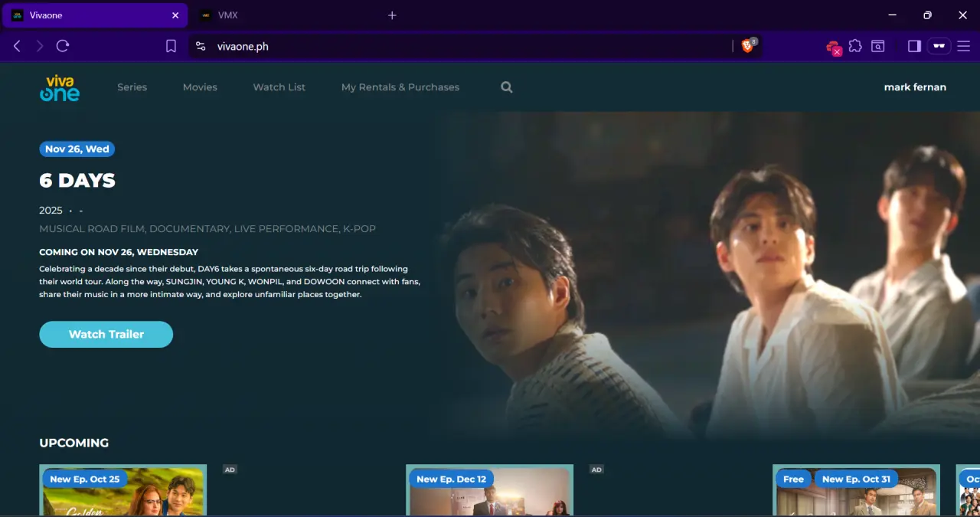Open the Free New Ep. Oct 31 thumbnail
The image size is (980, 517).
[857, 490]
